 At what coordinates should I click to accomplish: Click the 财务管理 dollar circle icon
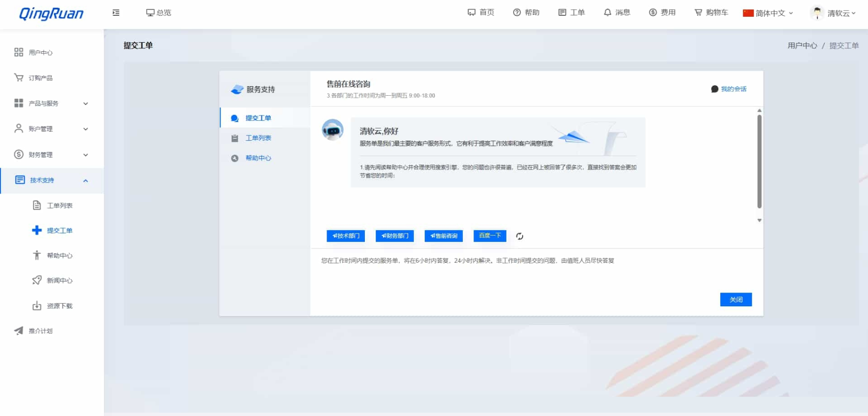pos(19,154)
